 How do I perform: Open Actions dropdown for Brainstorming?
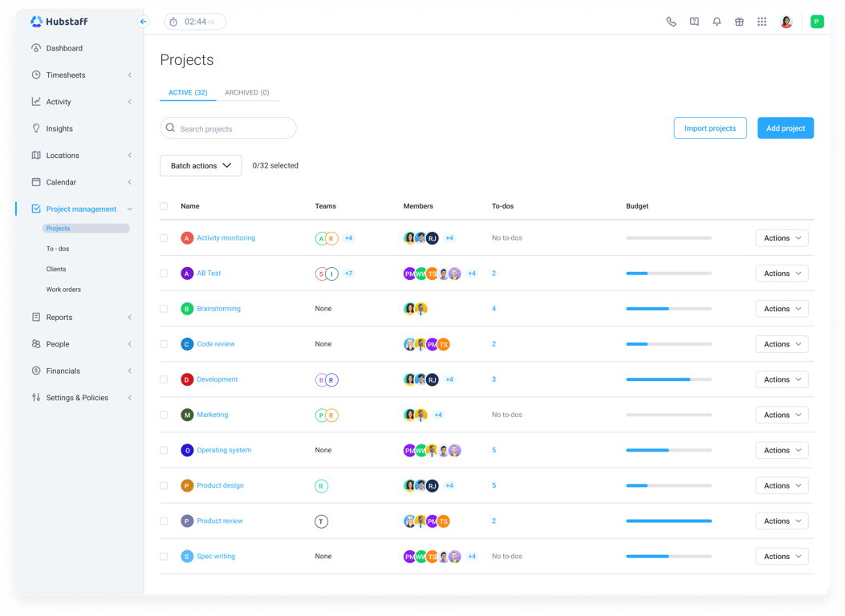(x=782, y=309)
